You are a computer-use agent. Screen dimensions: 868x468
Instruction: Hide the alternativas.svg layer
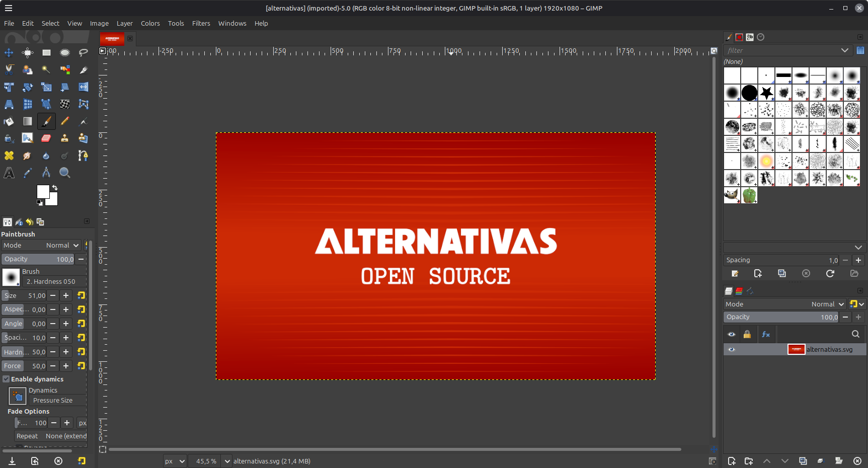[x=732, y=350]
